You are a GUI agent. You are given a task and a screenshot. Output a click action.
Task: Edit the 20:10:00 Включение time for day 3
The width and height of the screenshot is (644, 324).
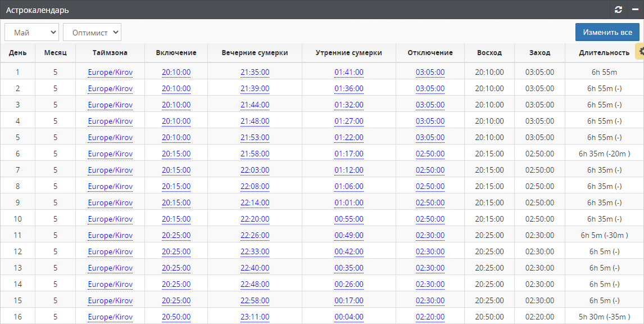coord(176,105)
